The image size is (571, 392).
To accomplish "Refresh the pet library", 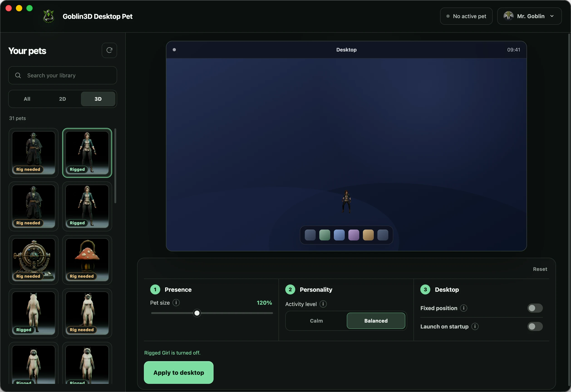I will click(x=109, y=50).
